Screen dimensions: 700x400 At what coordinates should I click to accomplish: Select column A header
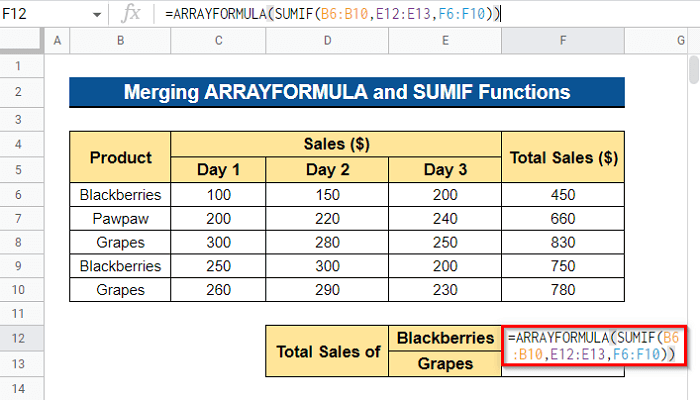55,40
